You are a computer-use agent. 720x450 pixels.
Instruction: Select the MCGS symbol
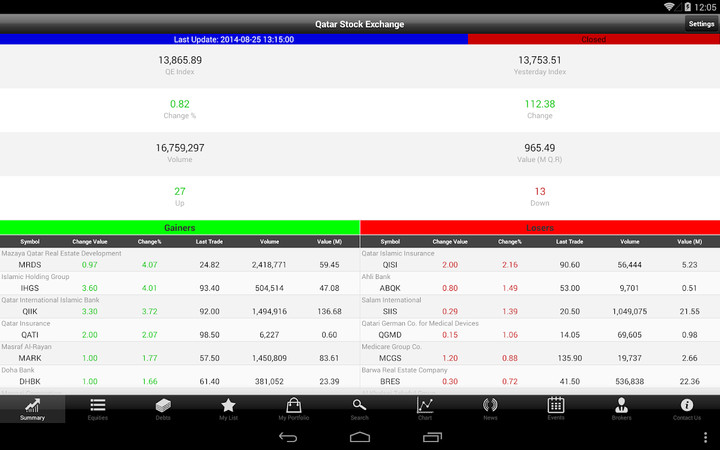(390, 358)
